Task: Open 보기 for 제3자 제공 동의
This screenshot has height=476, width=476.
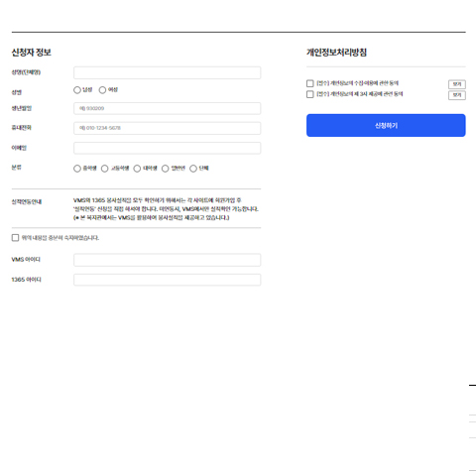Action: [457, 95]
